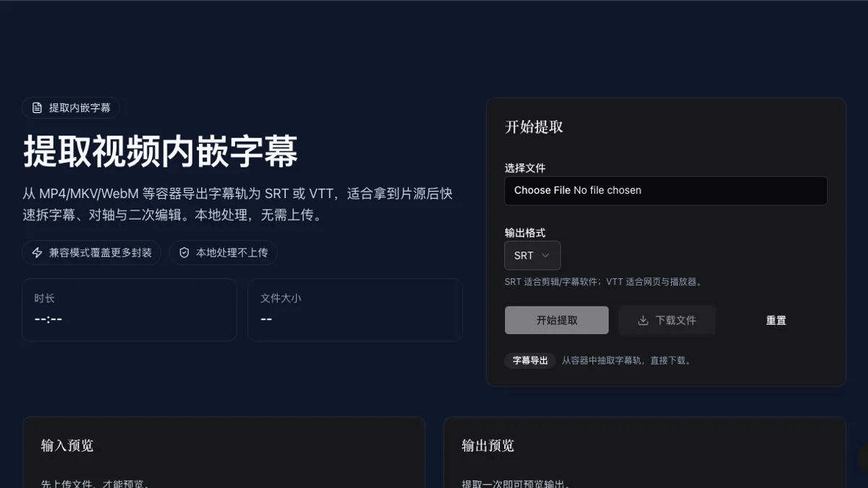The image size is (868, 488).
Task: Reset the form using 重置
Action: point(776,320)
